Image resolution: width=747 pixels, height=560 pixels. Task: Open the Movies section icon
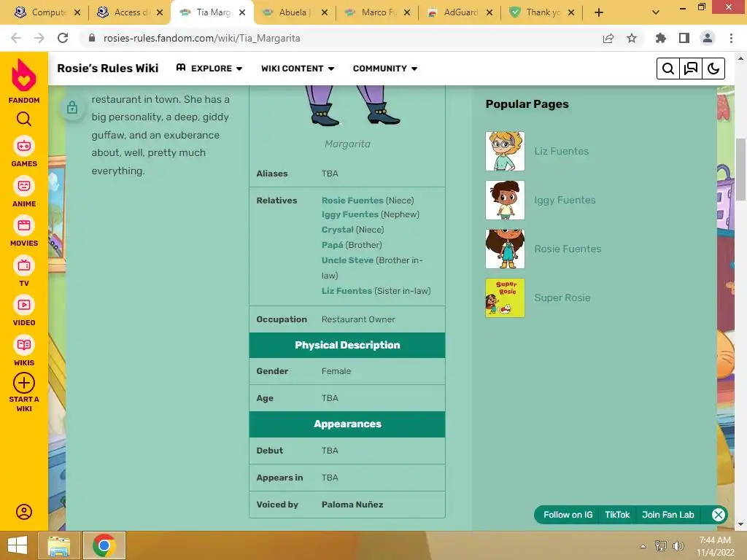24,225
